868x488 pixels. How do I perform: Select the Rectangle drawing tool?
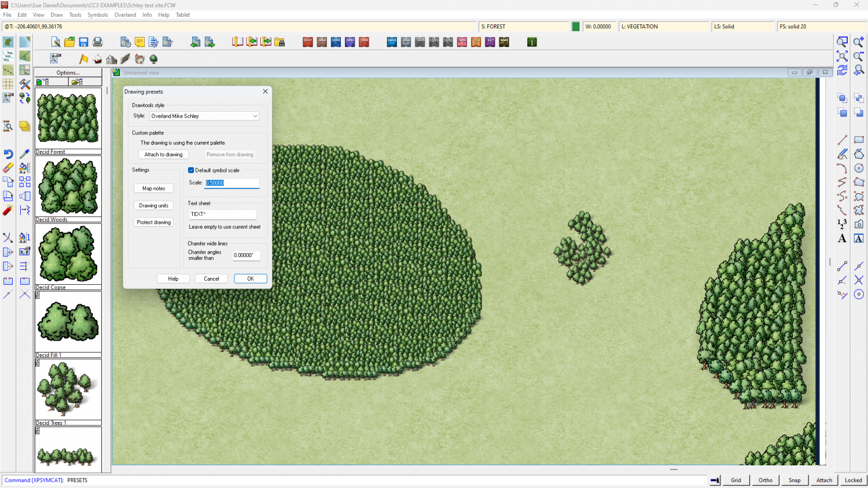(x=859, y=140)
